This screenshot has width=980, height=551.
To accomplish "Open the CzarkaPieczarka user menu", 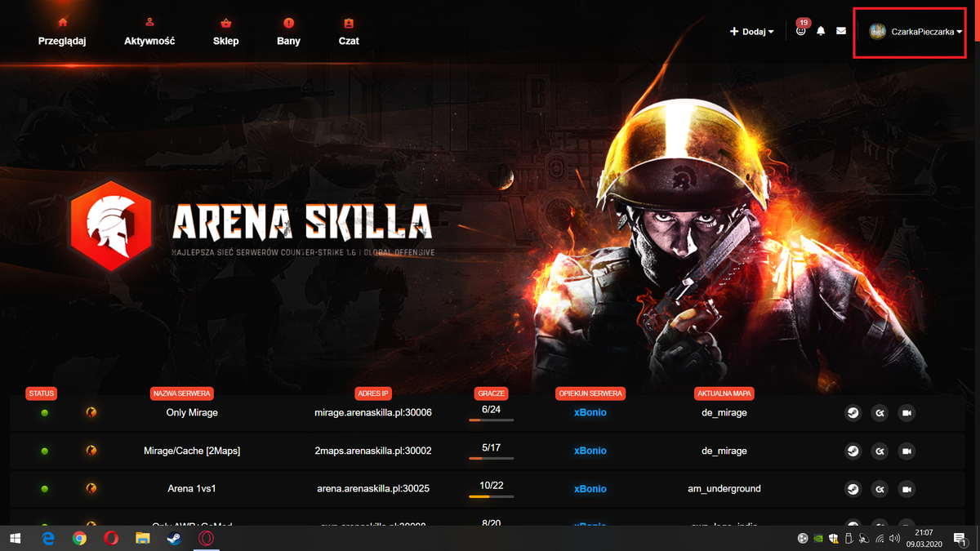I will (x=915, y=32).
